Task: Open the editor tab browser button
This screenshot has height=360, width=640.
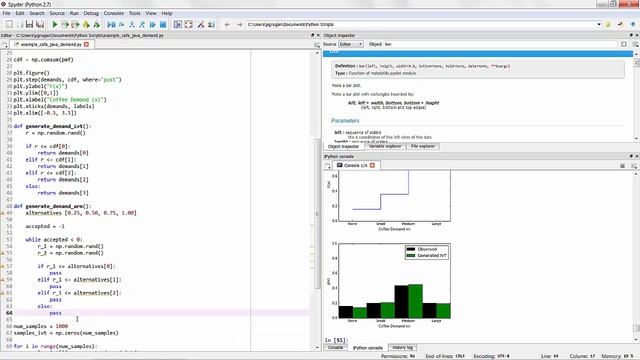Action: [x=4, y=44]
